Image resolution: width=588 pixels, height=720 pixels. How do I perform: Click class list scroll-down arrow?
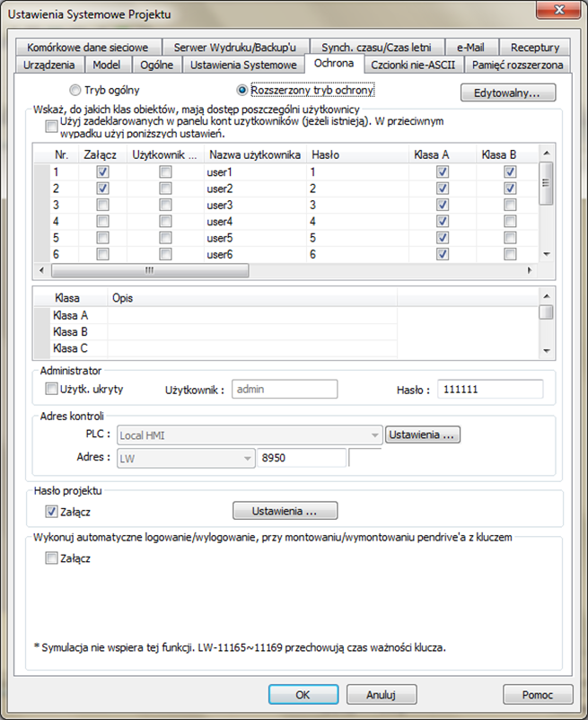(546, 351)
